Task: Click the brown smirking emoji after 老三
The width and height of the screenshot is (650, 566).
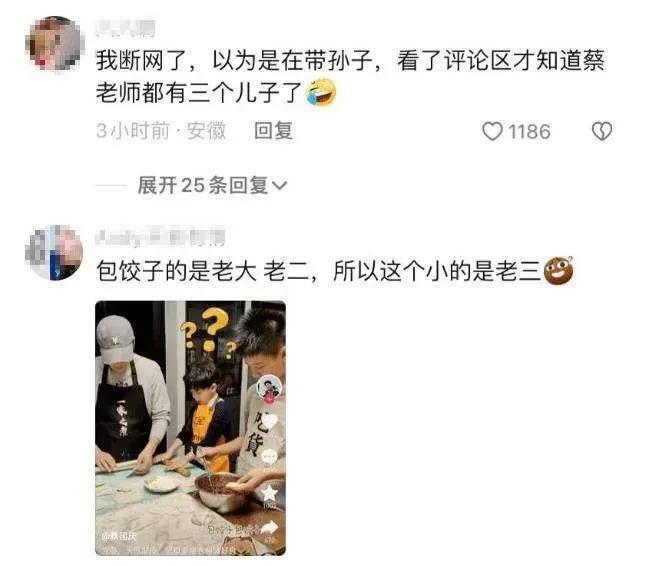Action: coord(558,271)
